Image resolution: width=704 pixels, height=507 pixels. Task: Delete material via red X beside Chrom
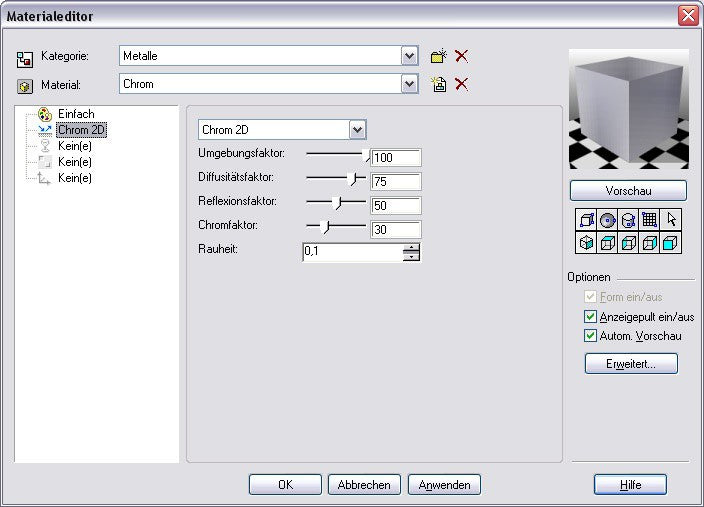461,84
